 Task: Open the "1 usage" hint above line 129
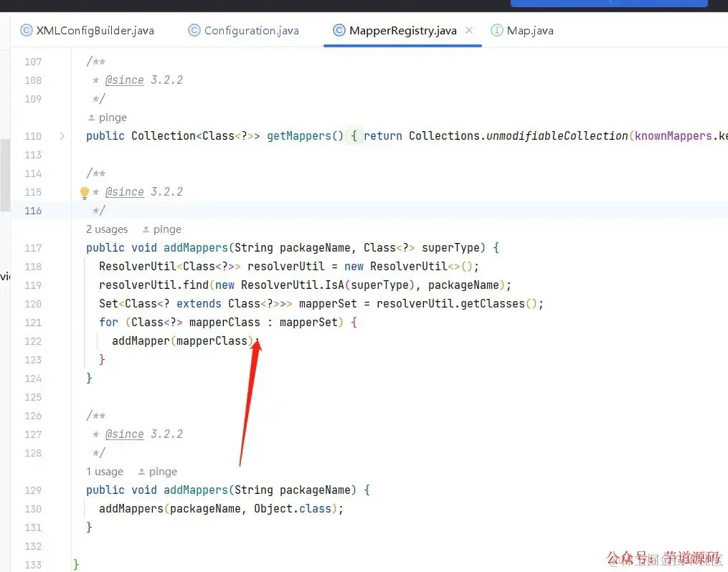tap(105, 472)
